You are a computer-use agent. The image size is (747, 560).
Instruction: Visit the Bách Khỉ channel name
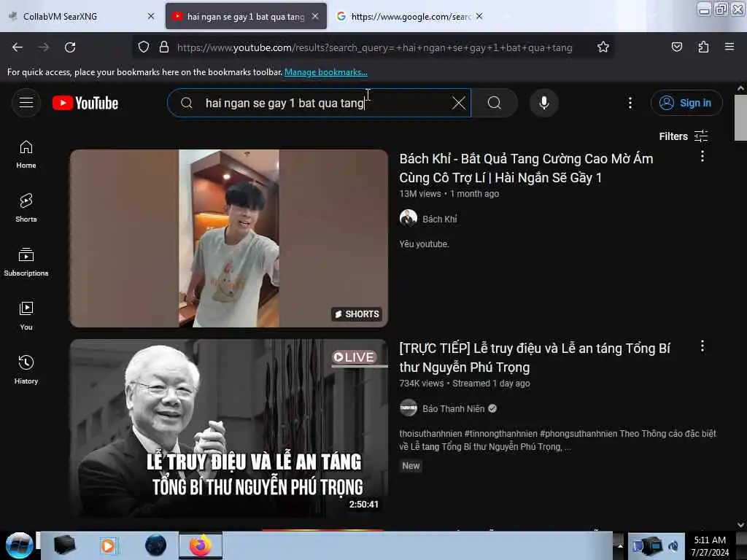(x=440, y=219)
